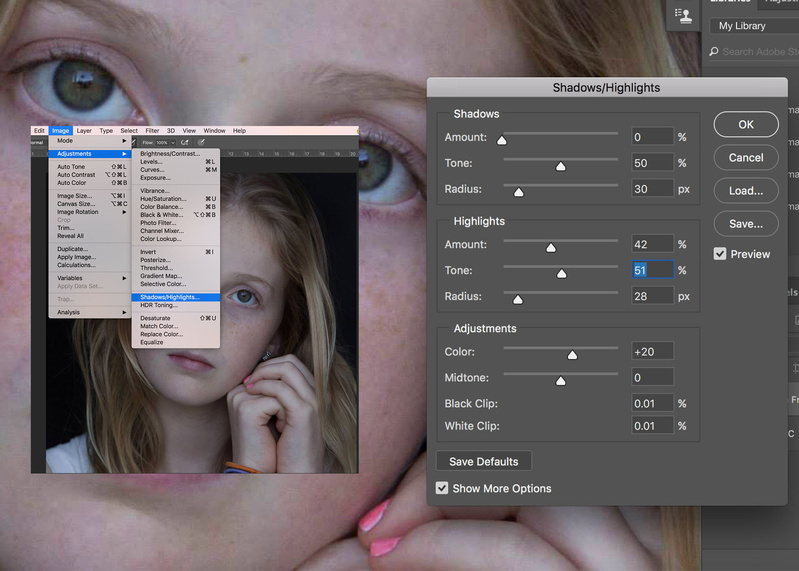The image size is (799, 571).
Task: Select Auto Tone menu item
Action: click(91, 167)
